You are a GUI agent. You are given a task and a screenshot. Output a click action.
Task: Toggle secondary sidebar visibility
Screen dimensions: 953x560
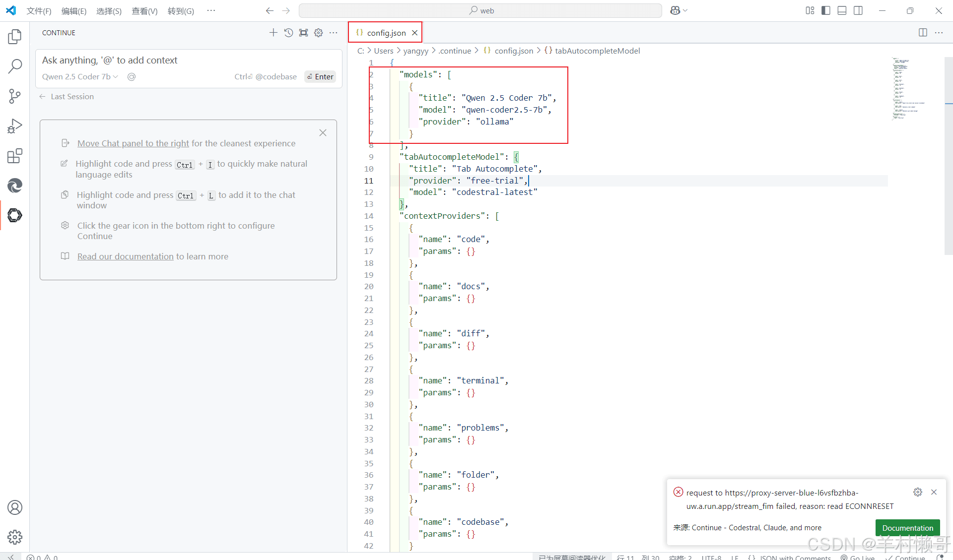tap(858, 10)
